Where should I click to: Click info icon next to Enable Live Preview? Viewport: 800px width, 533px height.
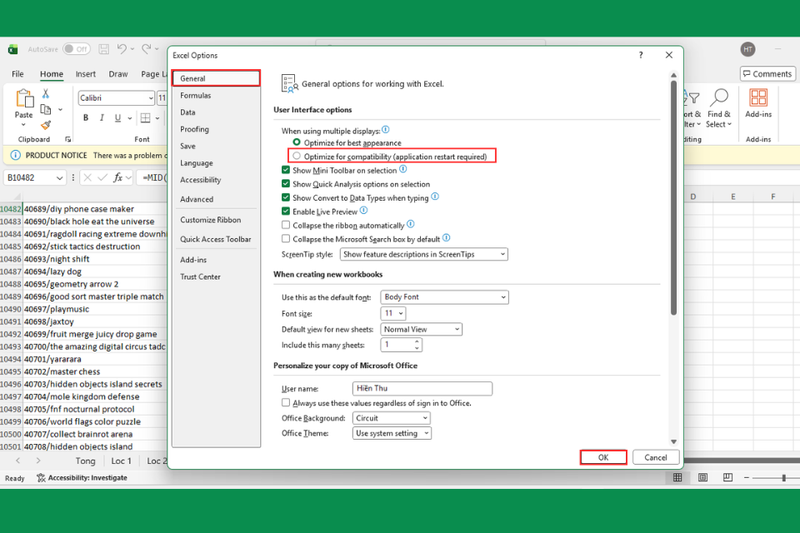point(364,210)
